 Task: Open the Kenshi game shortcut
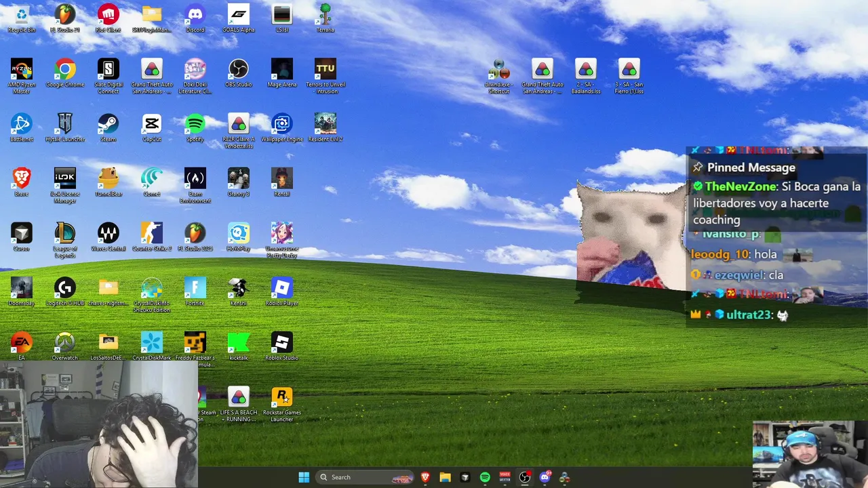[239, 292]
